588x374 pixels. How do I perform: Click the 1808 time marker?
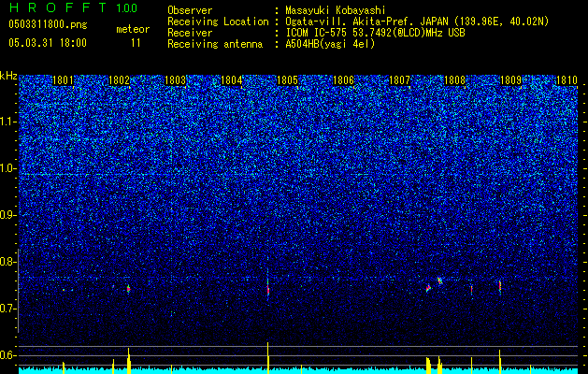tap(455, 80)
